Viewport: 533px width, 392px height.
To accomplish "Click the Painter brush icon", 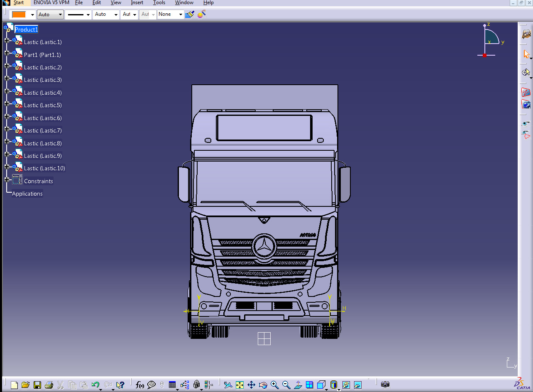I will pyautogui.click(x=190, y=14).
